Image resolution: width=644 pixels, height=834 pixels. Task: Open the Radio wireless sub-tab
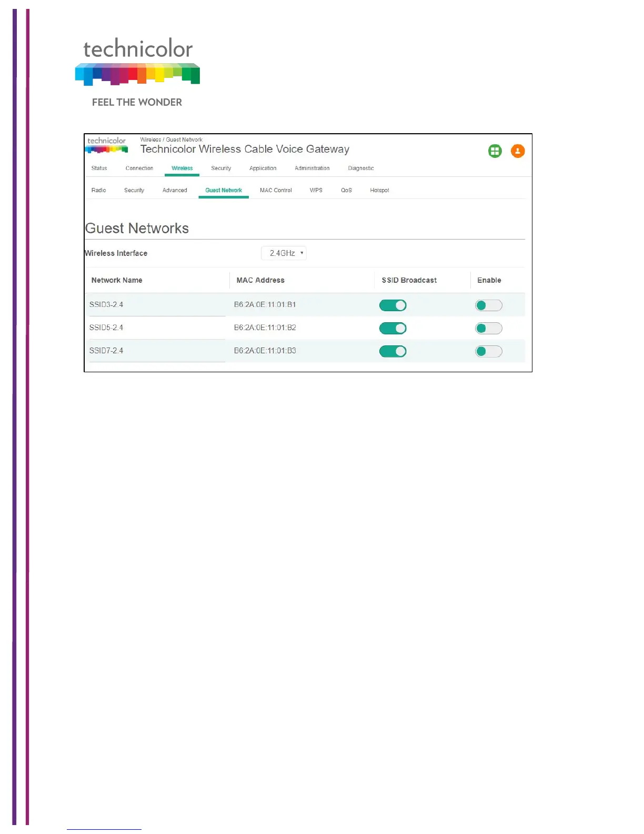point(98,191)
